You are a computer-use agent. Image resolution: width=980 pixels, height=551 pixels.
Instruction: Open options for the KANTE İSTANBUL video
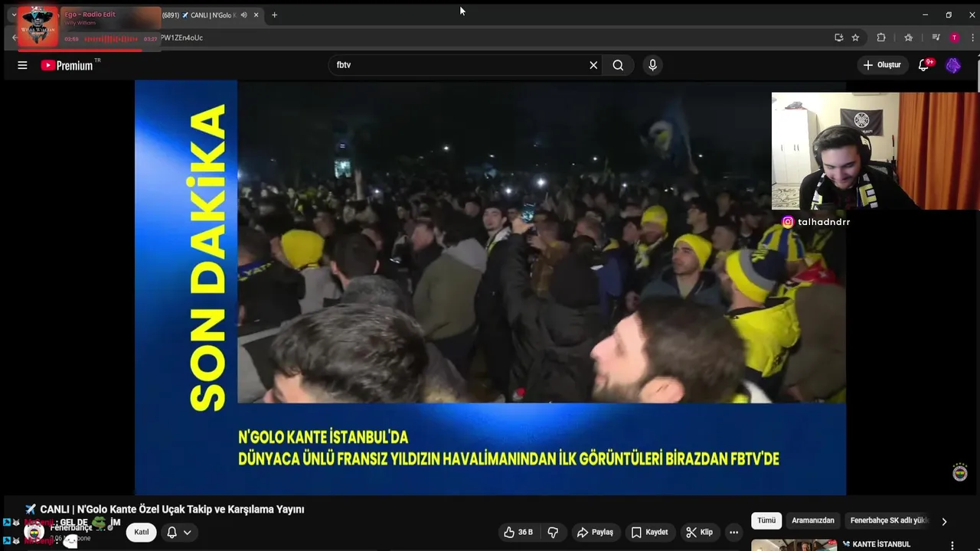tap(952, 545)
